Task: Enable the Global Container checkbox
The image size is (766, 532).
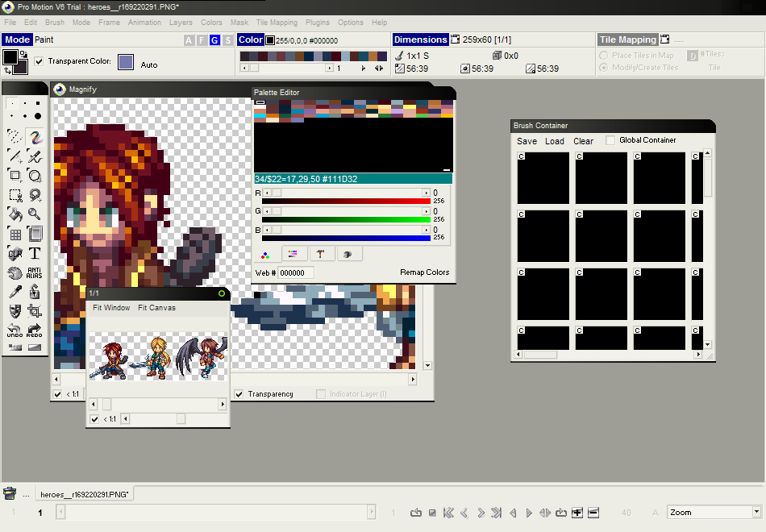Action: pyautogui.click(x=610, y=140)
